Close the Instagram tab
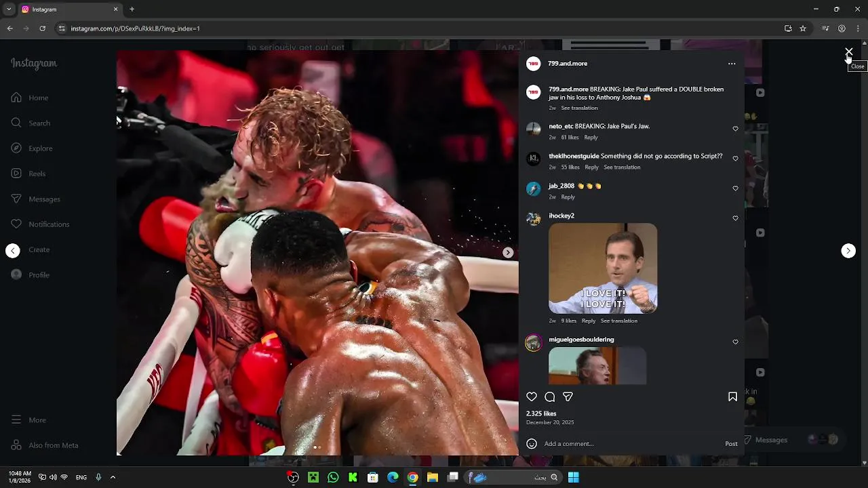868x488 pixels. point(115,9)
